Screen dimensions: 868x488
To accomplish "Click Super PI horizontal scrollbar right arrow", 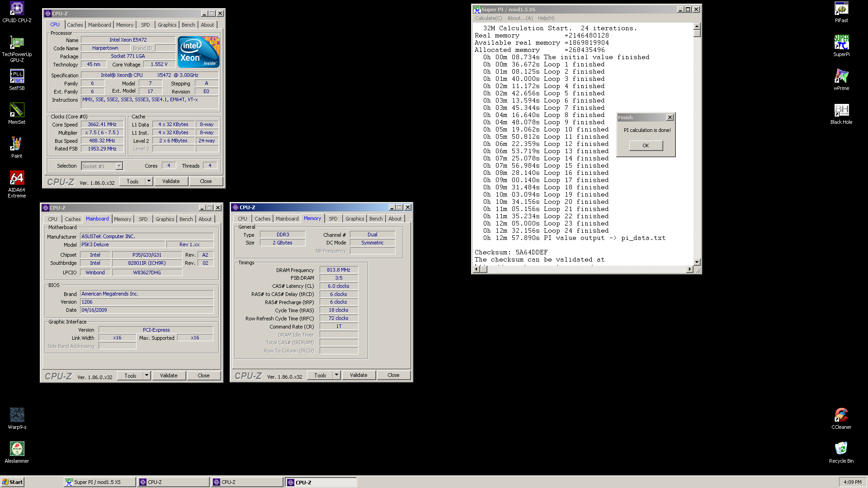I will click(689, 269).
